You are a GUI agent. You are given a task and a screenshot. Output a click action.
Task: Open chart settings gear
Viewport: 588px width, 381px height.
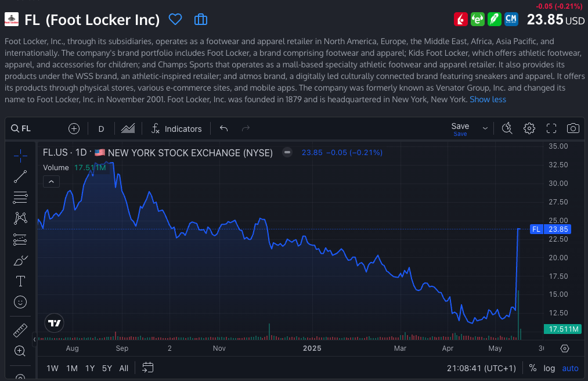tap(529, 128)
